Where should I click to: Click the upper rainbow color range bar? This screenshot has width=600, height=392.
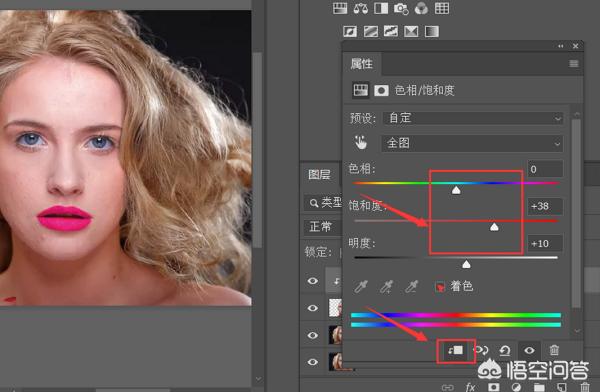coord(456,315)
